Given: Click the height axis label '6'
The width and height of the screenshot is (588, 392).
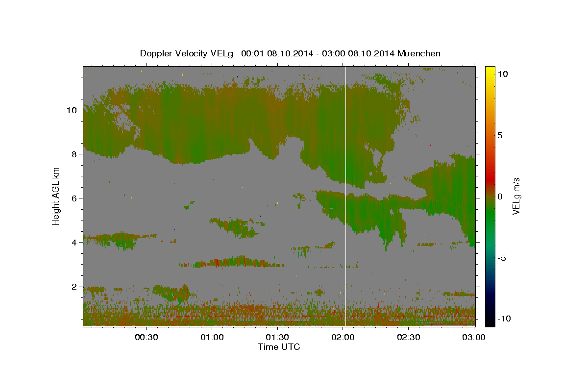Looking at the screenshot, I should 74,198.
